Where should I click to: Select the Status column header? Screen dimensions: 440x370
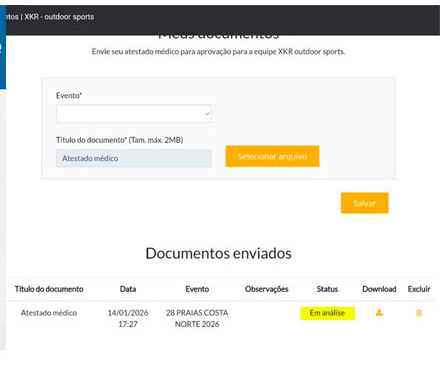click(x=327, y=289)
